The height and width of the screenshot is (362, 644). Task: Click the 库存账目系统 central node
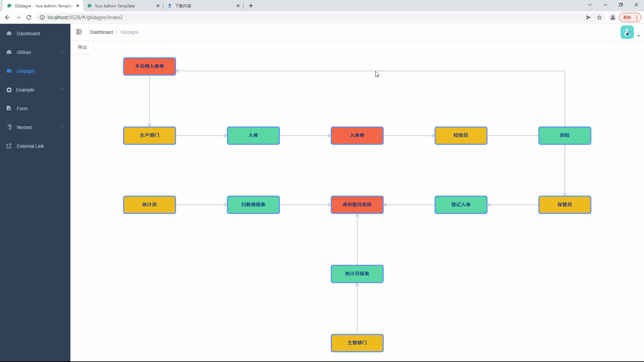tap(357, 204)
